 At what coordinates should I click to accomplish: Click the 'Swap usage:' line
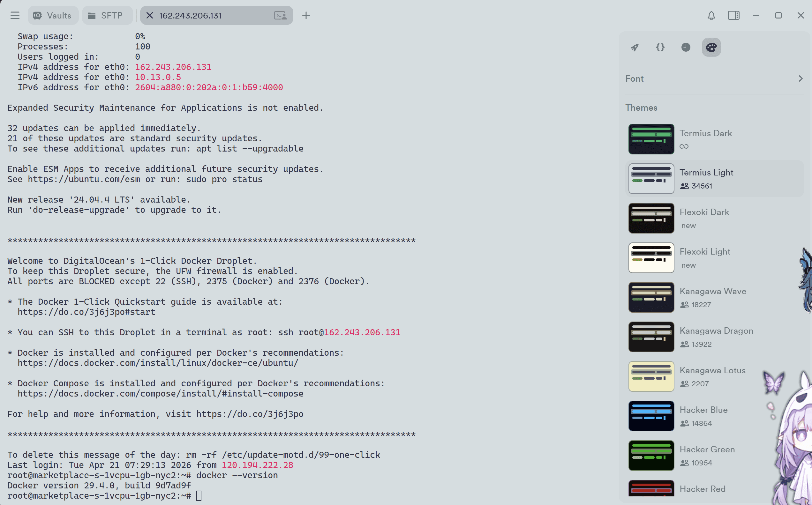[81, 36]
